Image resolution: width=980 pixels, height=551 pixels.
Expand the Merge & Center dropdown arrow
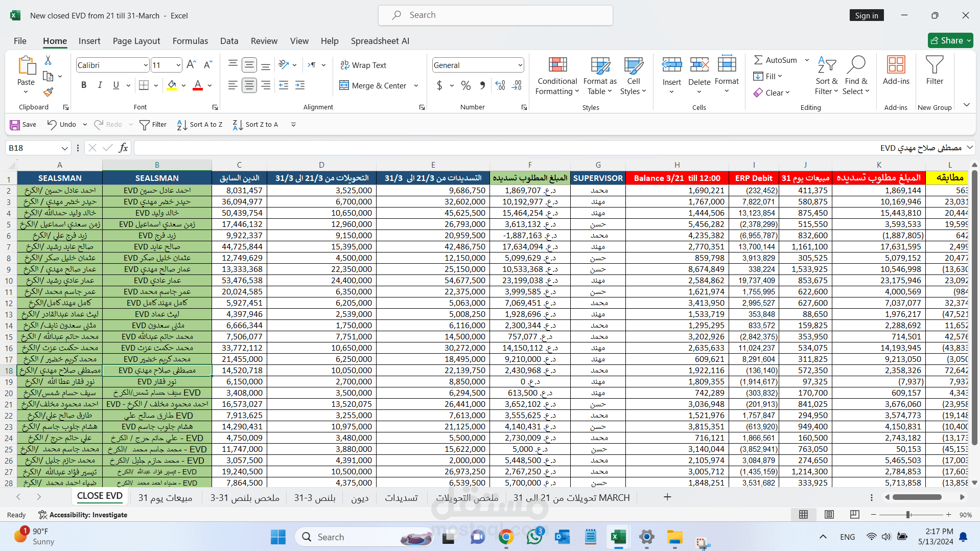click(x=416, y=85)
